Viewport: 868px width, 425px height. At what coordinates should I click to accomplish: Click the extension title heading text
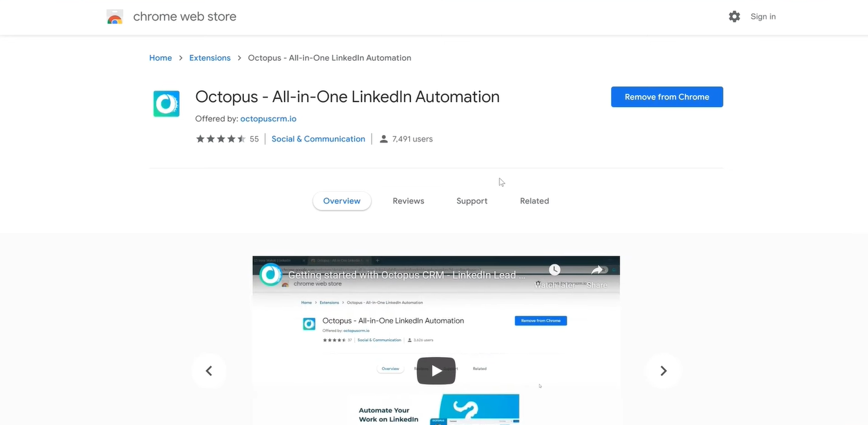pyautogui.click(x=347, y=97)
